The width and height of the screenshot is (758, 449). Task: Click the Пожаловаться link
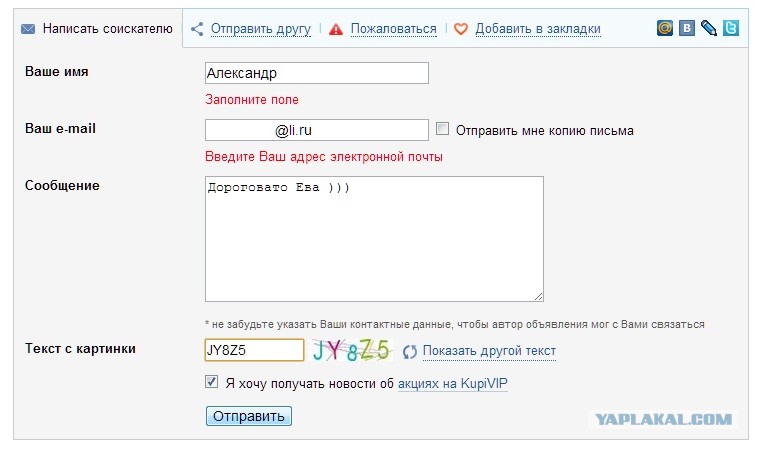point(396,29)
